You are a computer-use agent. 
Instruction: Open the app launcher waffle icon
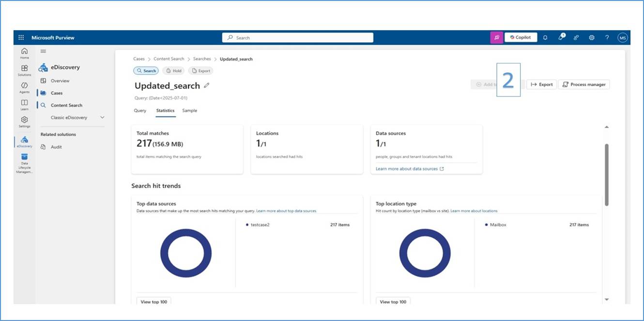pyautogui.click(x=21, y=37)
